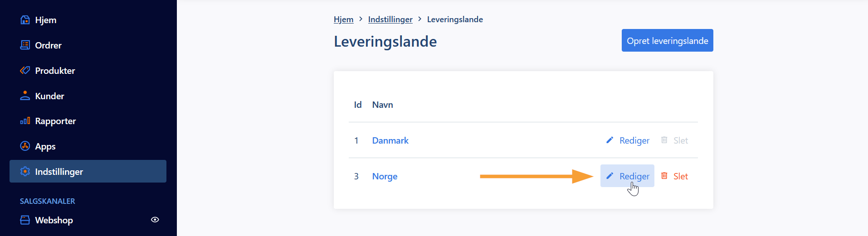Click Opret leveringslande button

click(x=667, y=40)
